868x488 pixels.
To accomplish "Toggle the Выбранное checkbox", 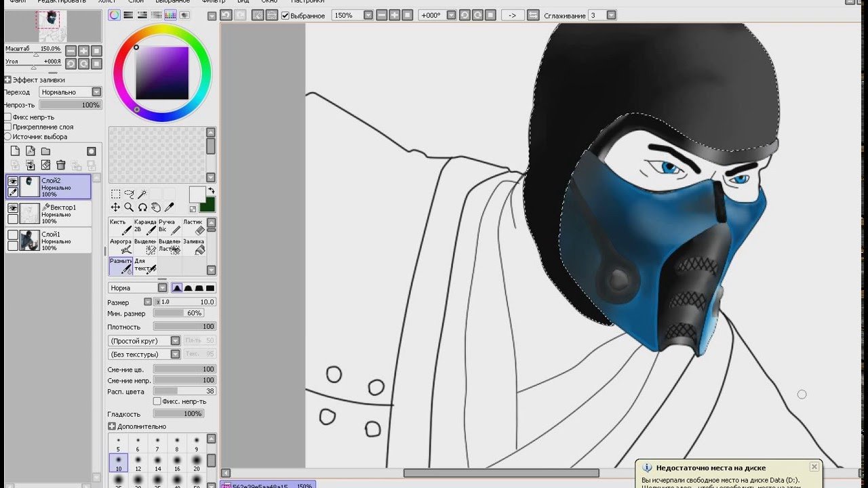I will (285, 15).
